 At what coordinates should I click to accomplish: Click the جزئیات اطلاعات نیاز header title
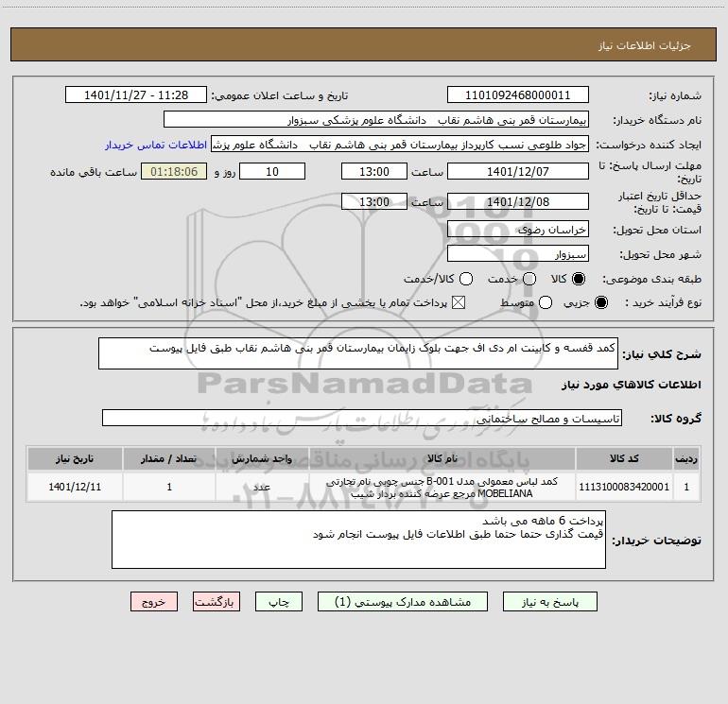click(x=645, y=45)
